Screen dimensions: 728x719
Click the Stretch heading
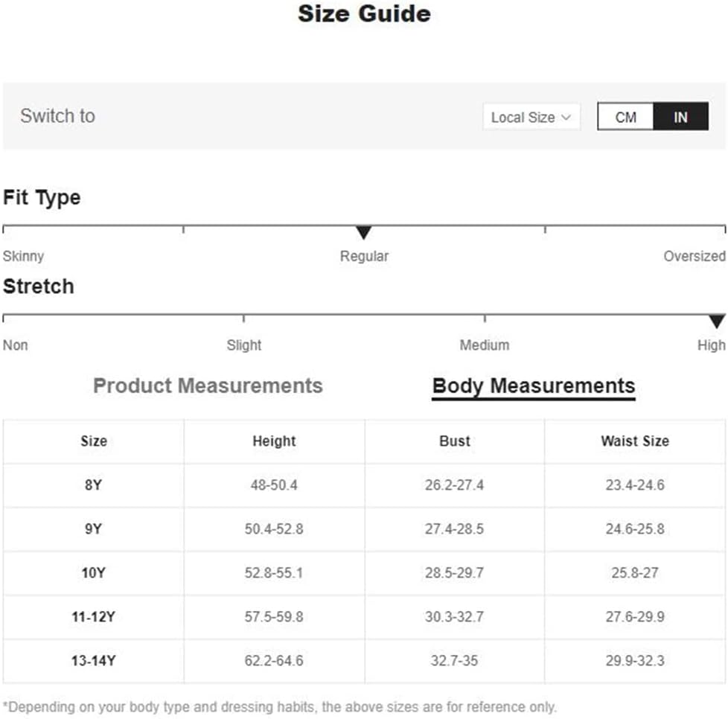pyautogui.click(x=39, y=287)
